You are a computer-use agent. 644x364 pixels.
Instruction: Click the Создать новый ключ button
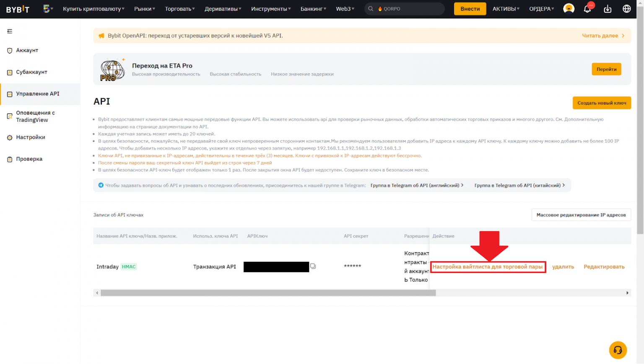602,103
